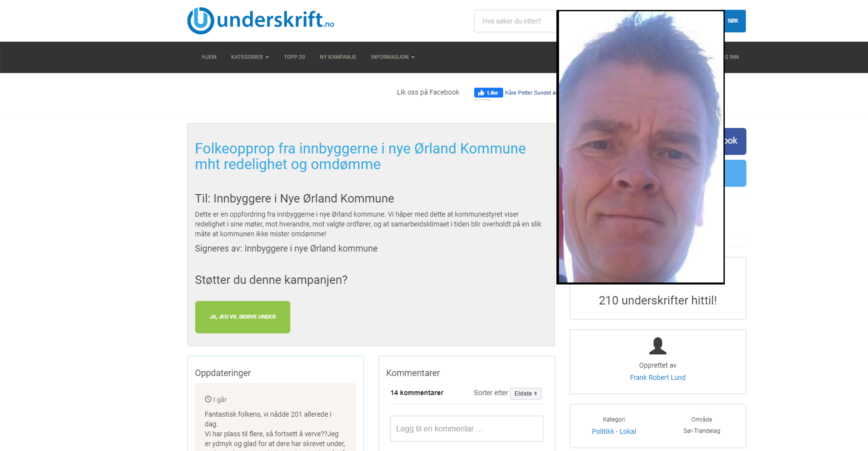Click the underskrift.no logo icon

click(200, 20)
